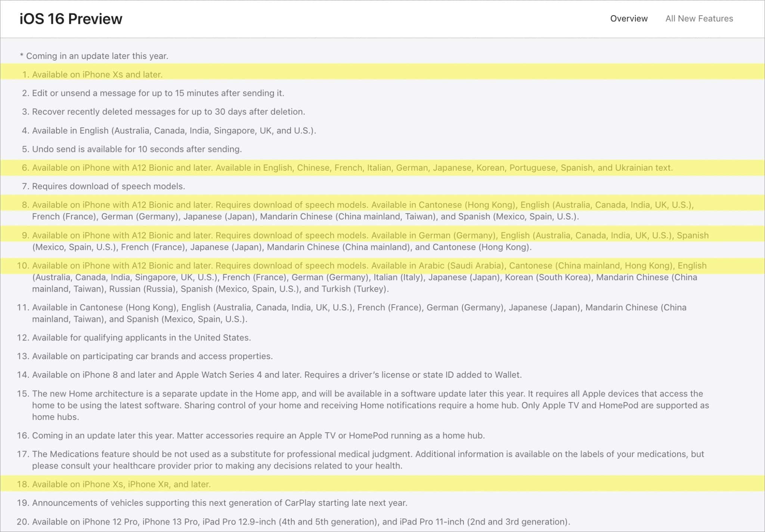Click footnote 16 about Matter accessories
Viewport: 765px width, 532px height.
(x=251, y=435)
